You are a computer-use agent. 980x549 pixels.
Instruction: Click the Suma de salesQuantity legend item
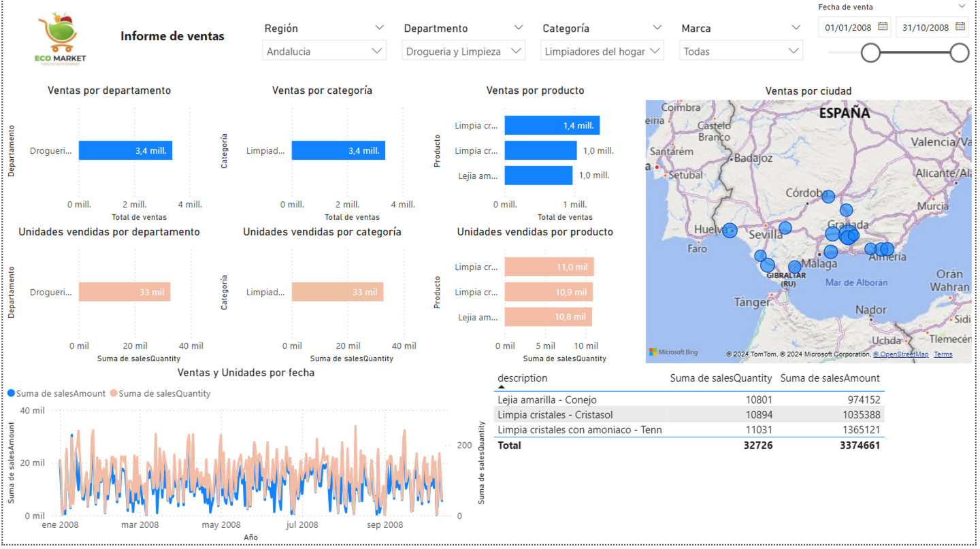(x=161, y=393)
